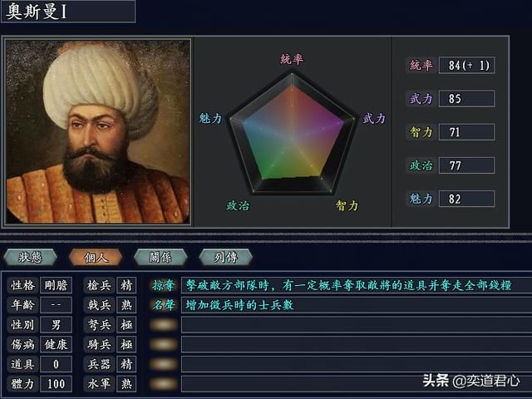Click the 年齡 value field
Viewport: 532px width, 399px height.
pos(56,305)
